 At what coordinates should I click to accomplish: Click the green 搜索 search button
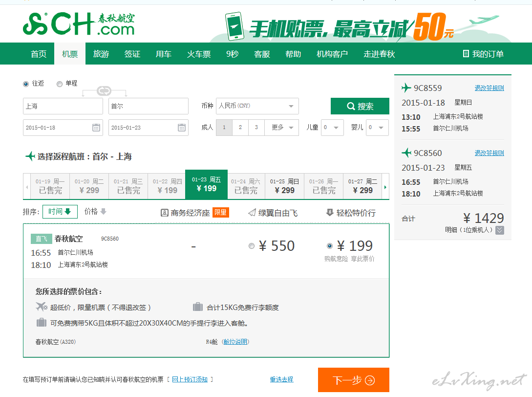click(x=360, y=106)
